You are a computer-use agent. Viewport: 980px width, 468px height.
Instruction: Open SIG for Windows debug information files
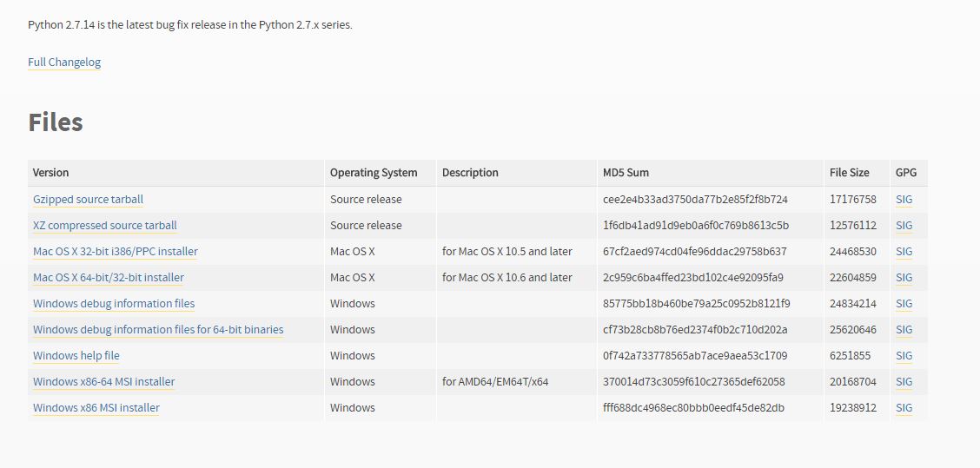[x=904, y=304]
